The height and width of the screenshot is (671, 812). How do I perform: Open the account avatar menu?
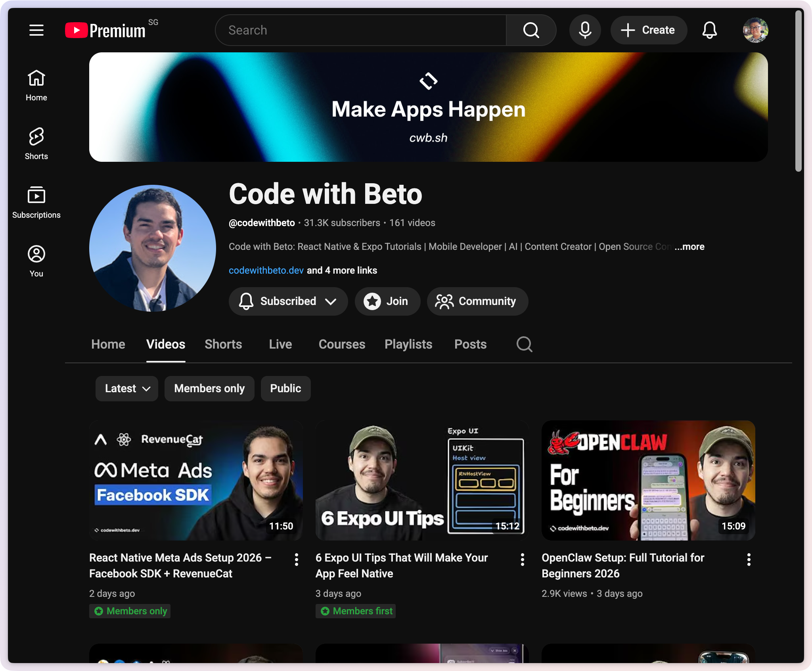[x=755, y=30]
